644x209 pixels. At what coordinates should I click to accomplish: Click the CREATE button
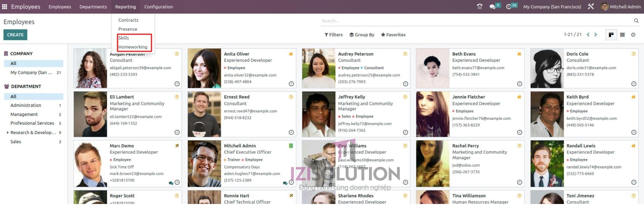tap(15, 35)
